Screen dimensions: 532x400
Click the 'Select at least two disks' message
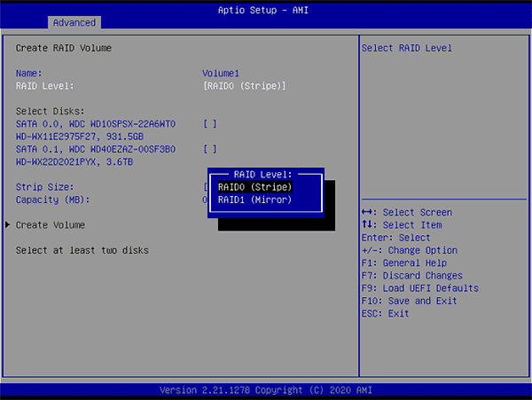tap(82, 250)
